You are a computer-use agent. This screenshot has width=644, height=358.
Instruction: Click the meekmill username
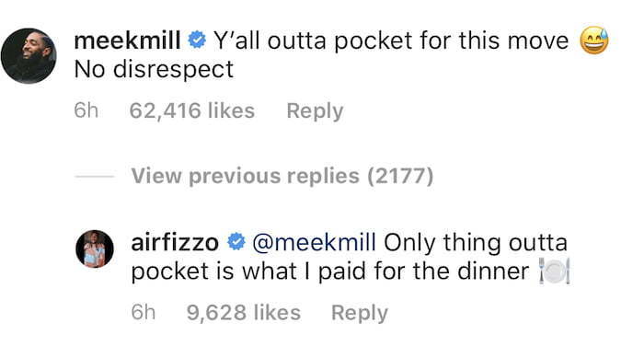(127, 40)
